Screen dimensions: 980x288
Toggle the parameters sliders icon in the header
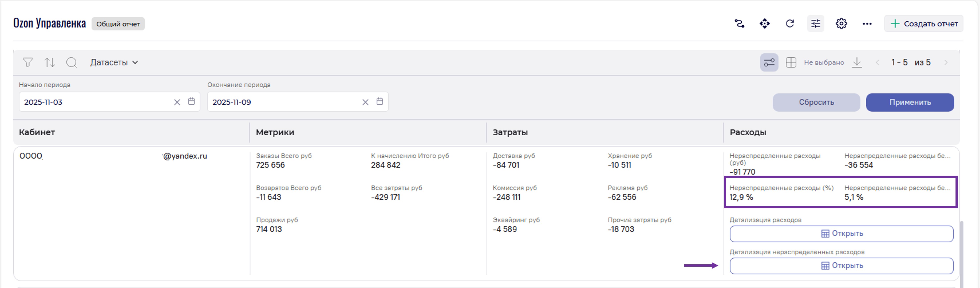(815, 24)
